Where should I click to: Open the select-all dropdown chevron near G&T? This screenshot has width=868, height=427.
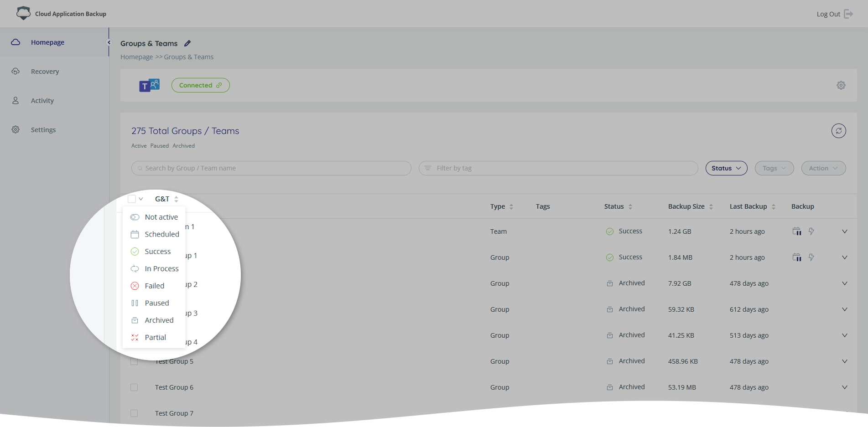[141, 199]
